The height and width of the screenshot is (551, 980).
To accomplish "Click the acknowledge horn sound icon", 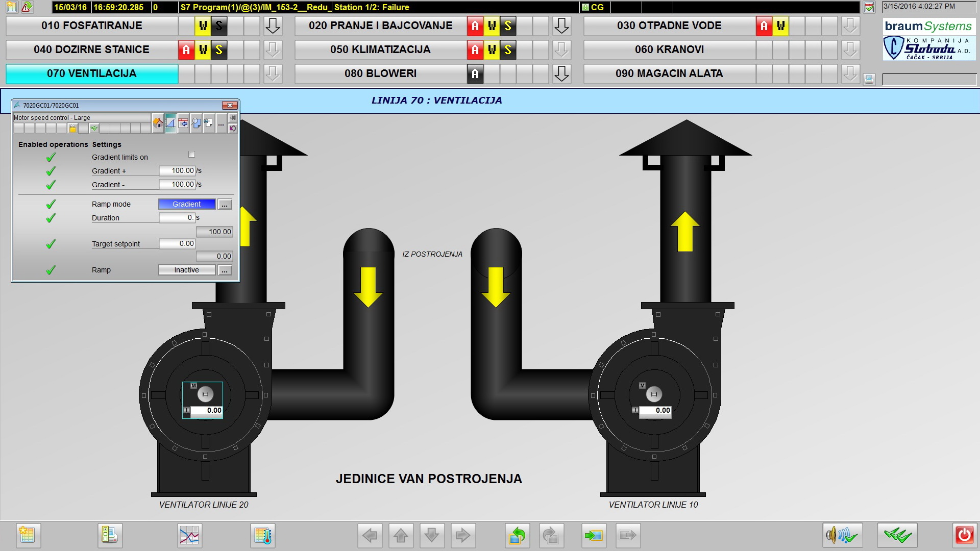I will [x=842, y=535].
